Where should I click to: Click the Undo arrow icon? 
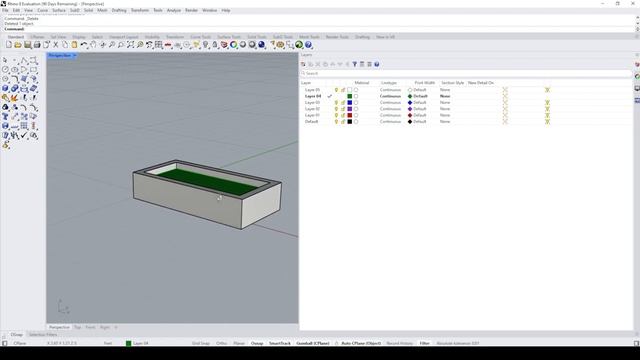[x=84, y=45]
